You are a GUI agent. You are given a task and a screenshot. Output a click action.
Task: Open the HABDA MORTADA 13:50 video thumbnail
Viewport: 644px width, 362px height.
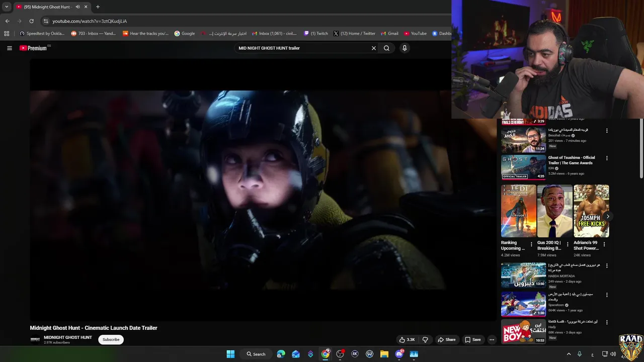tap(523, 275)
